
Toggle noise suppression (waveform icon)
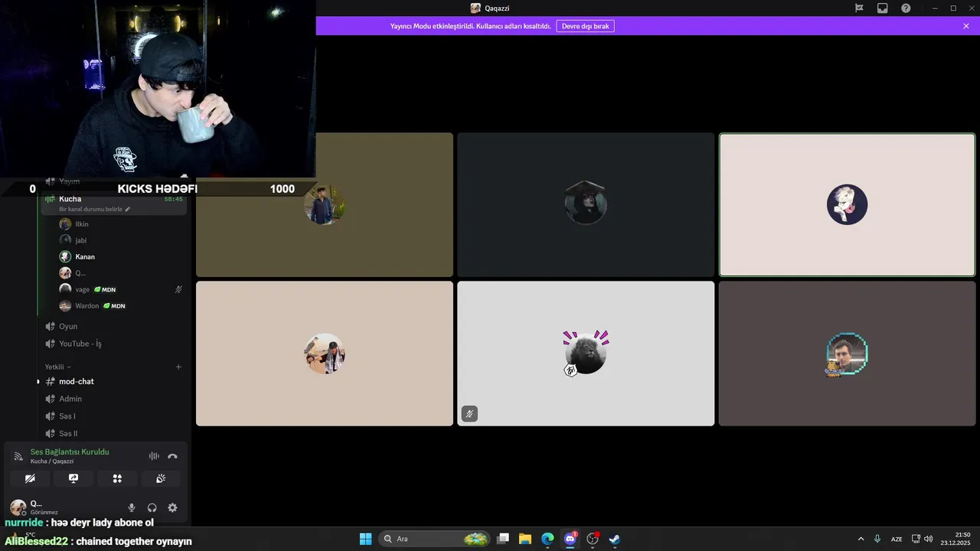[x=154, y=456]
